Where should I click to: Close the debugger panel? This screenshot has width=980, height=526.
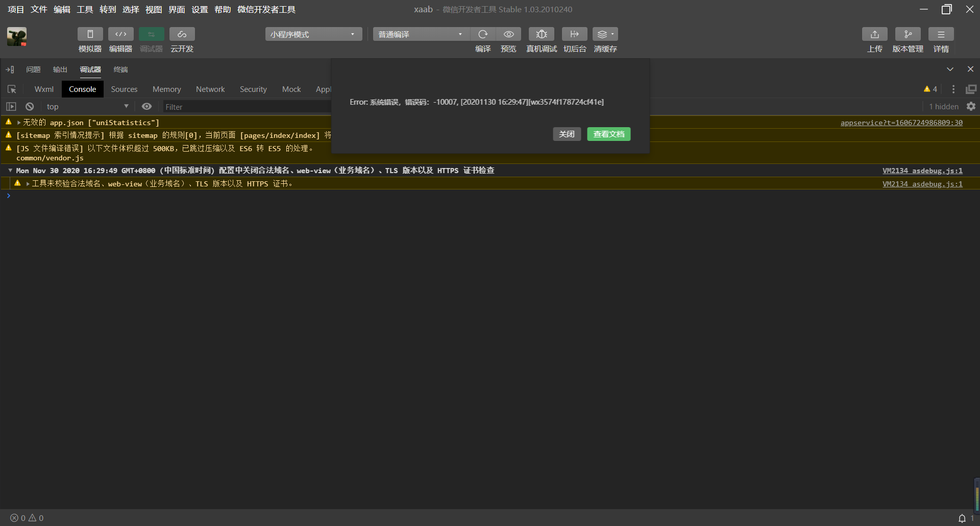click(970, 69)
